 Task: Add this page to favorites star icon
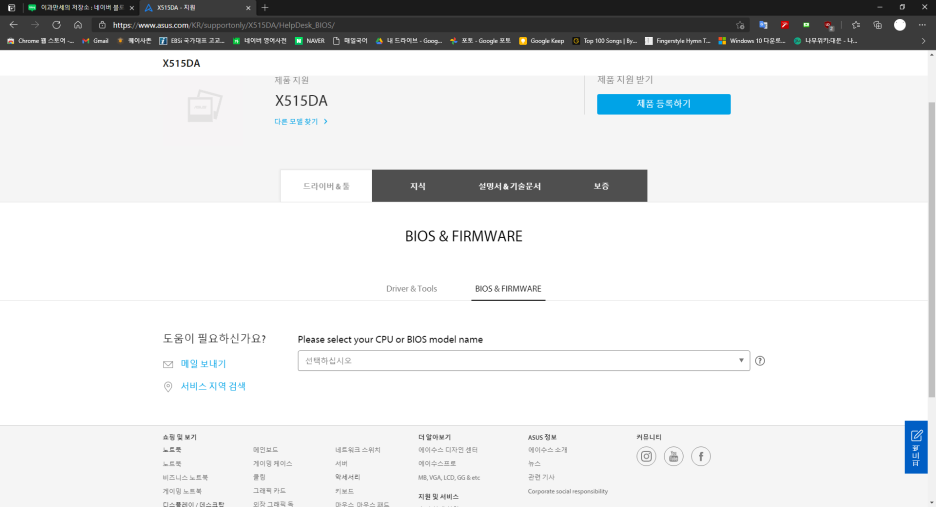click(x=740, y=25)
